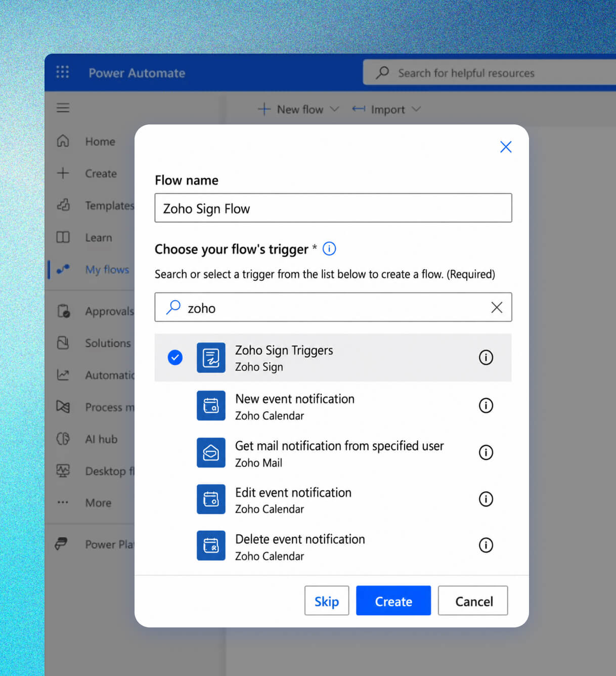Click the Search for helpful resources box
The height and width of the screenshot is (676, 616).
pyautogui.click(x=490, y=73)
